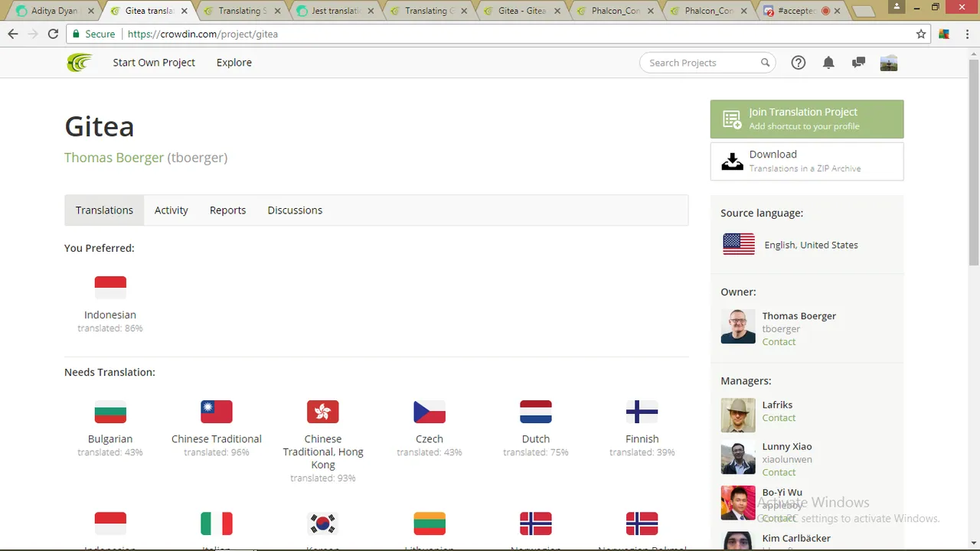Image resolution: width=980 pixels, height=551 pixels.
Task: Open Bo-Yi Wu manager avatar
Action: coord(738,503)
